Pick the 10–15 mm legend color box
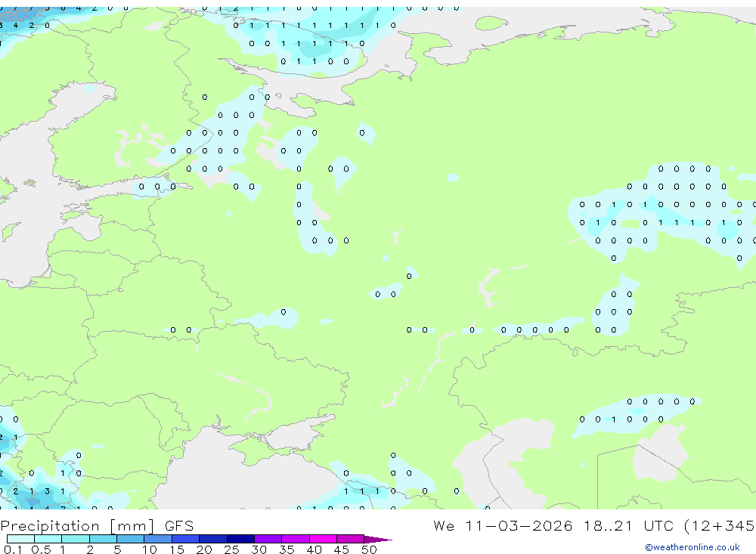The height and width of the screenshot is (554, 756). tap(158, 539)
